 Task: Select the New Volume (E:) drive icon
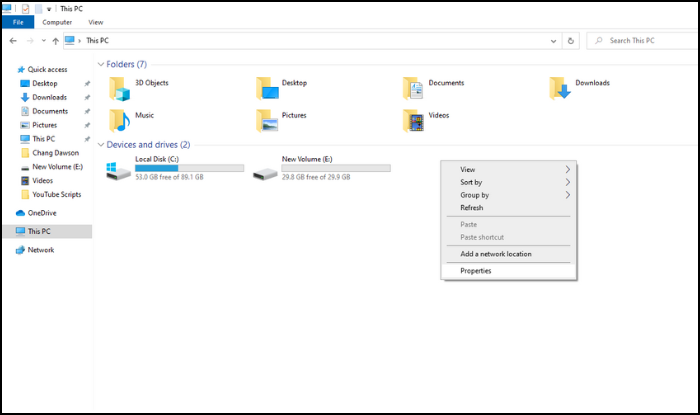265,174
